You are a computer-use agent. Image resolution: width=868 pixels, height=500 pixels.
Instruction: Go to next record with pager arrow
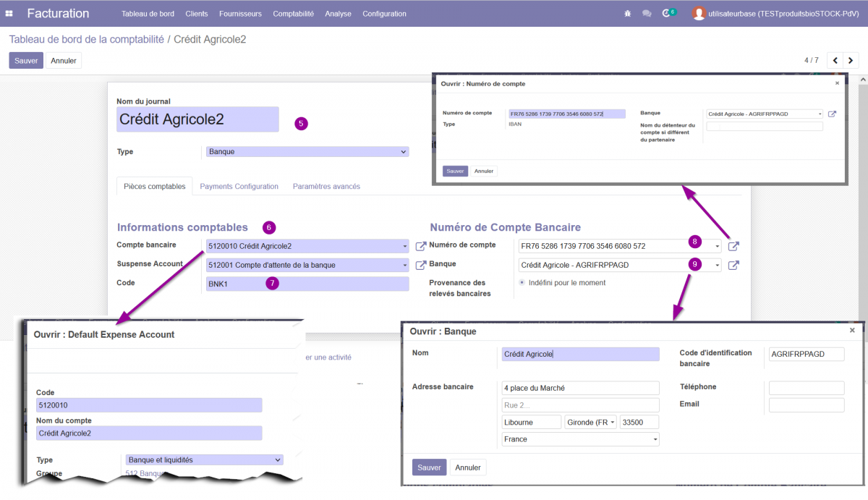click(x=851, y=60)
